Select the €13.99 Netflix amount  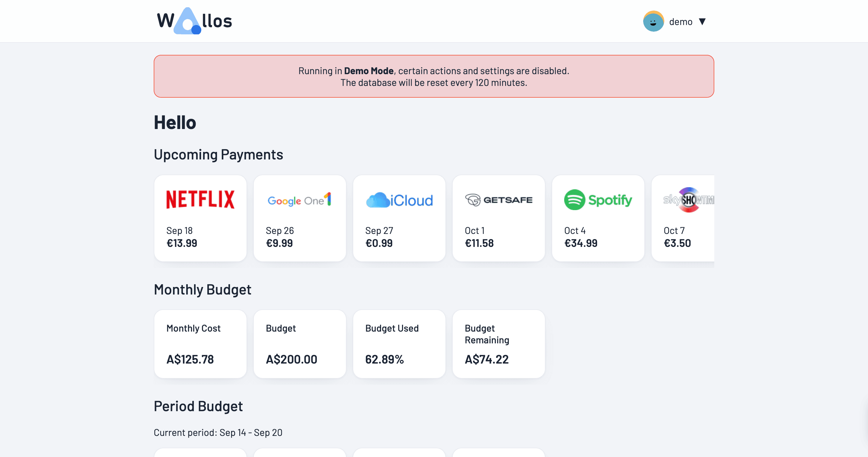pyautogui.click(x=182, y=243)
